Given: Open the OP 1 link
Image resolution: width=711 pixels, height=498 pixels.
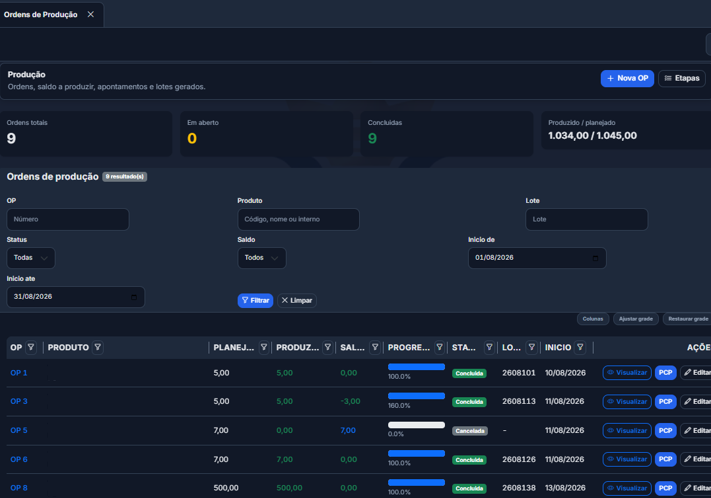Looking at the screenshot, I should coord(19,373).
